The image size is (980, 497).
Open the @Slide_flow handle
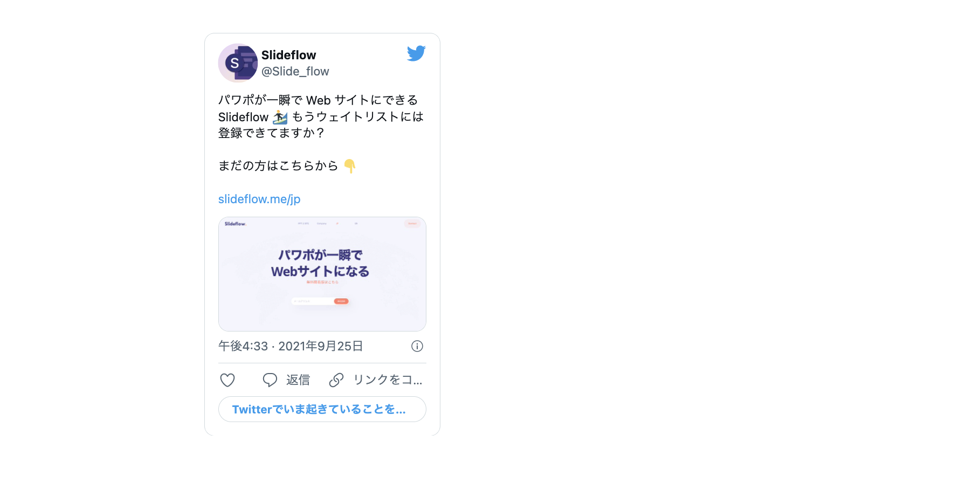click(x=295, y=71)
